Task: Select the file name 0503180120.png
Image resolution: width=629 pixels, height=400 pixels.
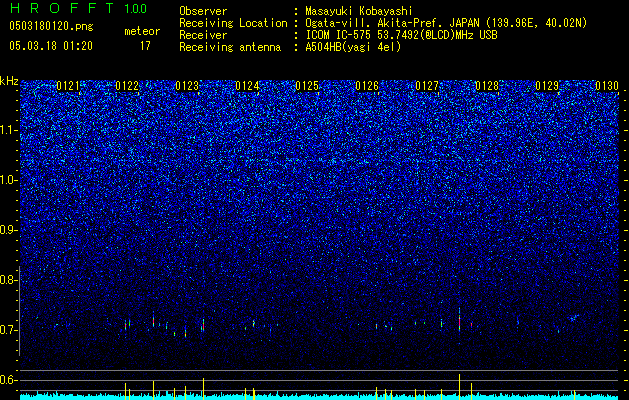Action: (51, 27)
